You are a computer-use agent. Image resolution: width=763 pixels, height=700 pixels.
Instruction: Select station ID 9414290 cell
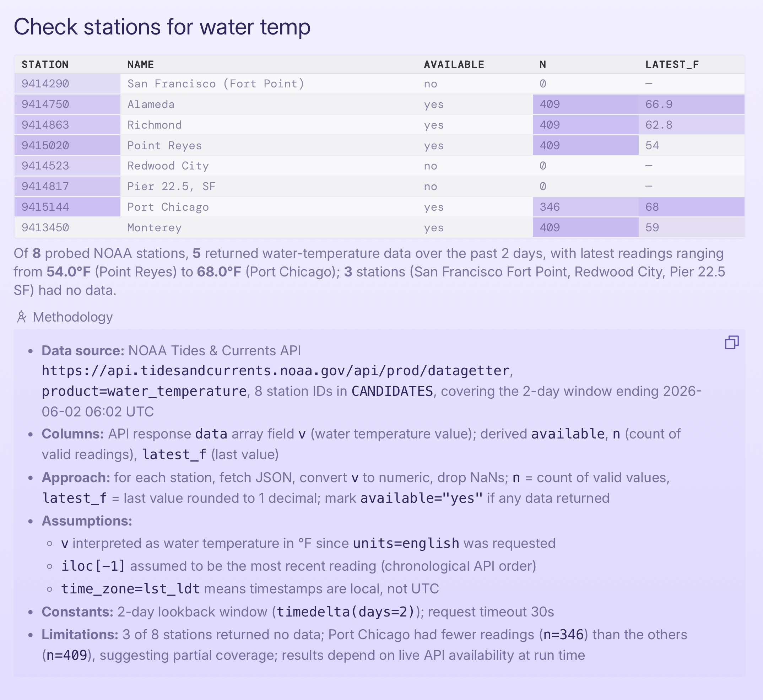(x=67, y=84)
